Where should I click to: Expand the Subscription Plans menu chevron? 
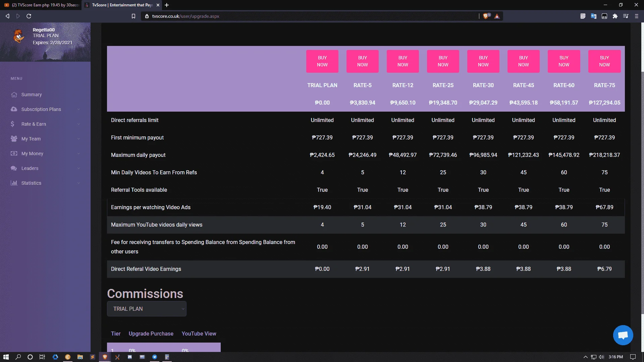79,109
